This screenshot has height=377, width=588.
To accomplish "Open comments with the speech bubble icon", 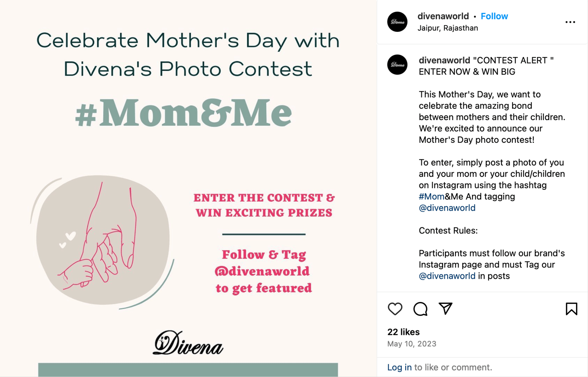I will 420,309.
